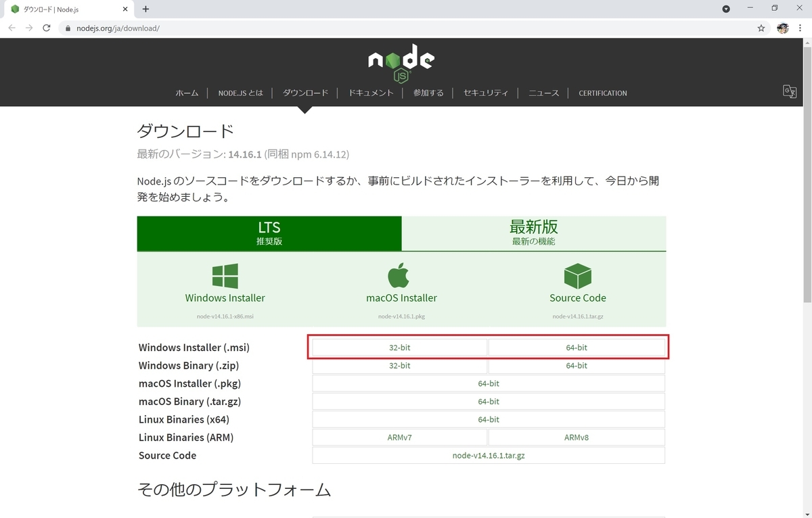Close the ダウンロード | Node.js tab
This screenshot has height=518, width=812.
coord(125,9)
